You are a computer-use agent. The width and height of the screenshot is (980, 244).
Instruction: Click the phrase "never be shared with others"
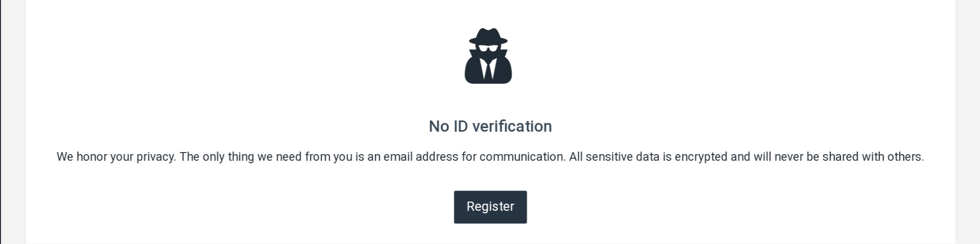pos(848,157)
